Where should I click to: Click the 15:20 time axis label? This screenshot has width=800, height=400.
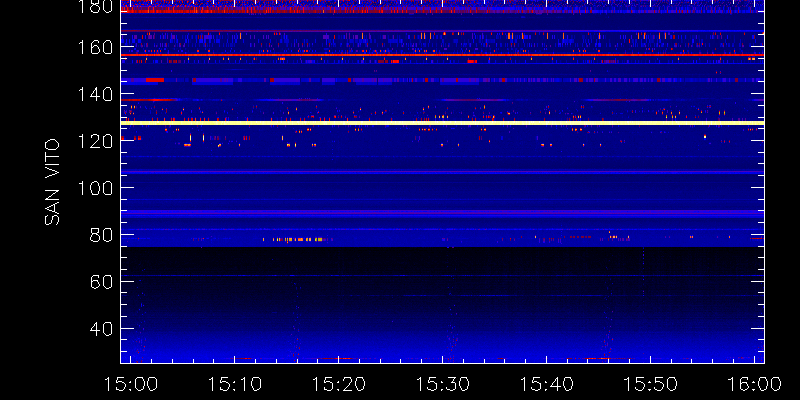[x=339, y=384]
